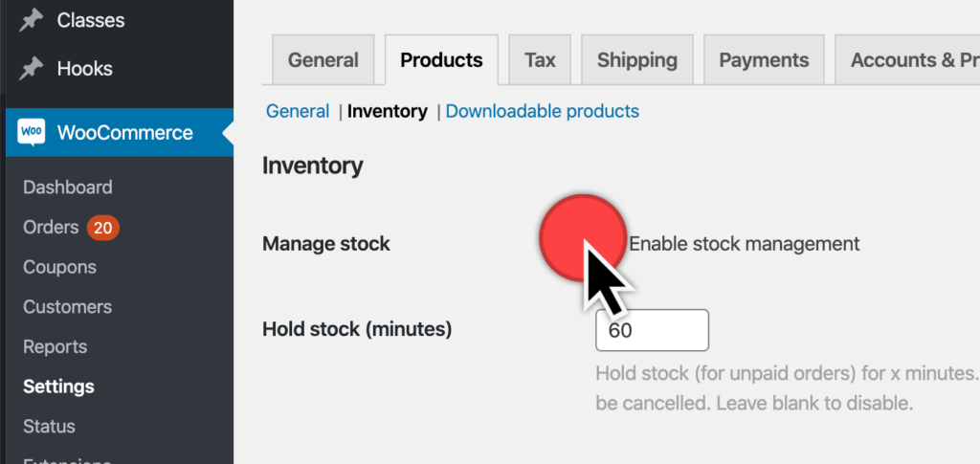Image resolution: width=980 pixels, height=464 pixels.
Task: Go to the General products sub-section link
Action: [298, 111]
